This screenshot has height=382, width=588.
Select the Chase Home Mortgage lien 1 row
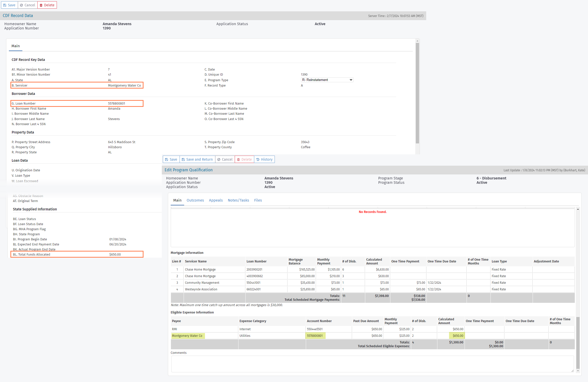(200, 269)
